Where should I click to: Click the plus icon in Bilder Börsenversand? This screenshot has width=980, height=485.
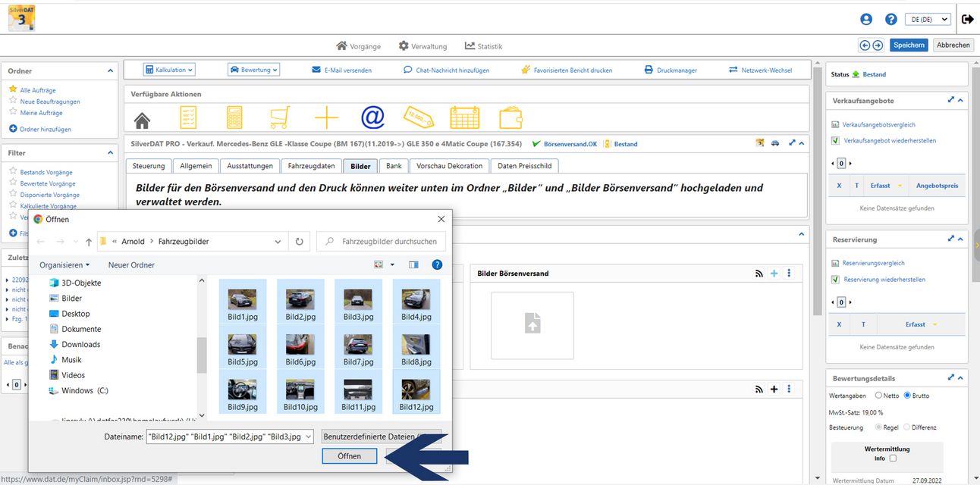click(774, 274)
